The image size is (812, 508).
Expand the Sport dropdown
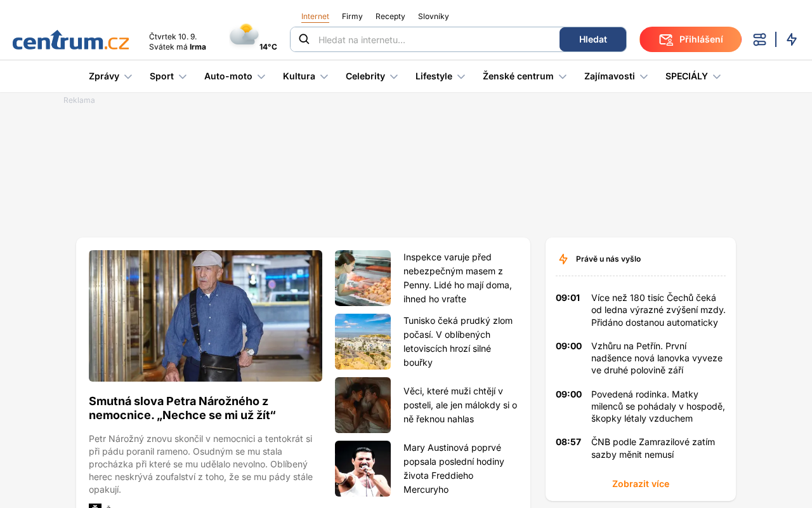(x=183, y=77)
